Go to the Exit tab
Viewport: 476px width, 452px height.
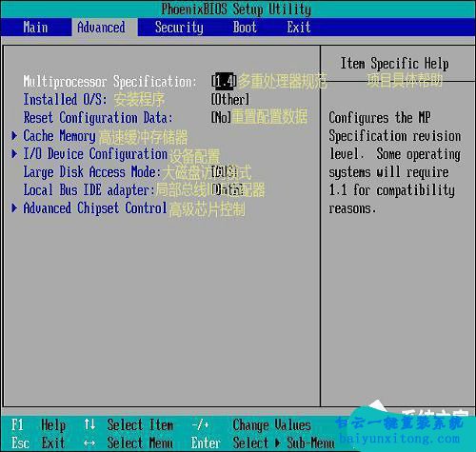tap(299, 28)
